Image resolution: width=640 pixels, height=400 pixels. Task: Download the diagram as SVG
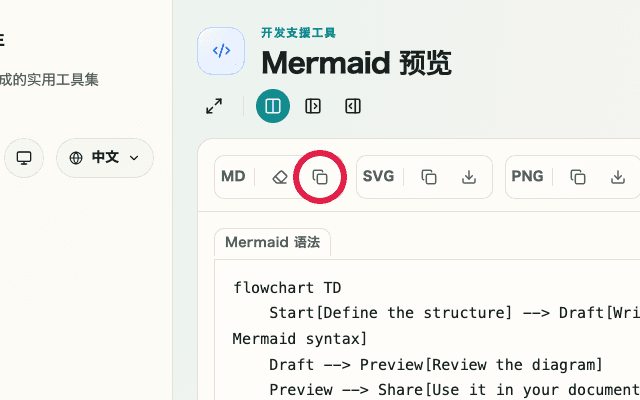pyautogui.click(x=469, y=177)
